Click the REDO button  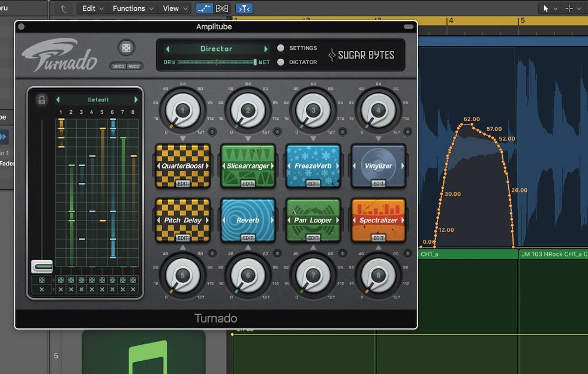(134, 67)
